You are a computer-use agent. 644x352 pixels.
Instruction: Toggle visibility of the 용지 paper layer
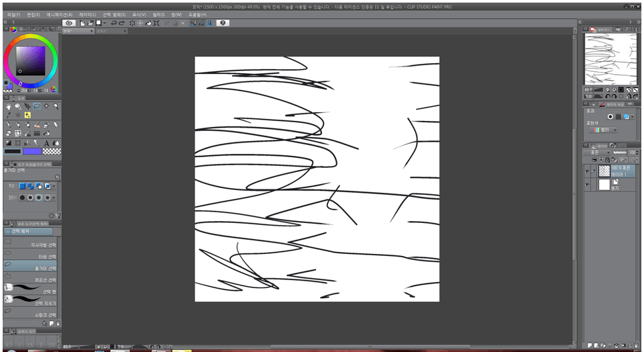[x=587, y=185]
